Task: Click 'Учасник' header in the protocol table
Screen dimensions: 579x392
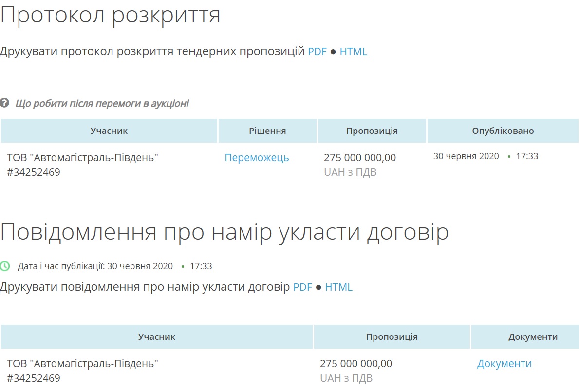Action: click(109, 131)
